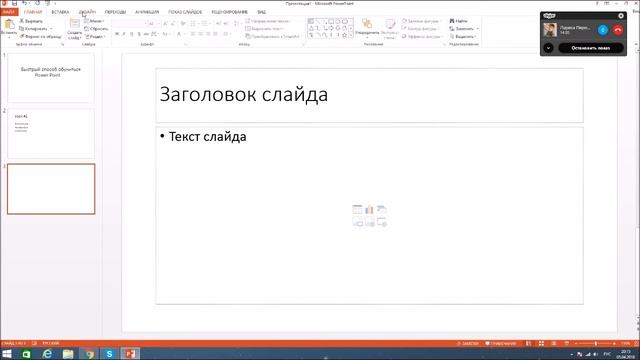The image size is (640, 360).
Task: Click Reset (Сбросить) slide button
Action: [x=96, y=29]
